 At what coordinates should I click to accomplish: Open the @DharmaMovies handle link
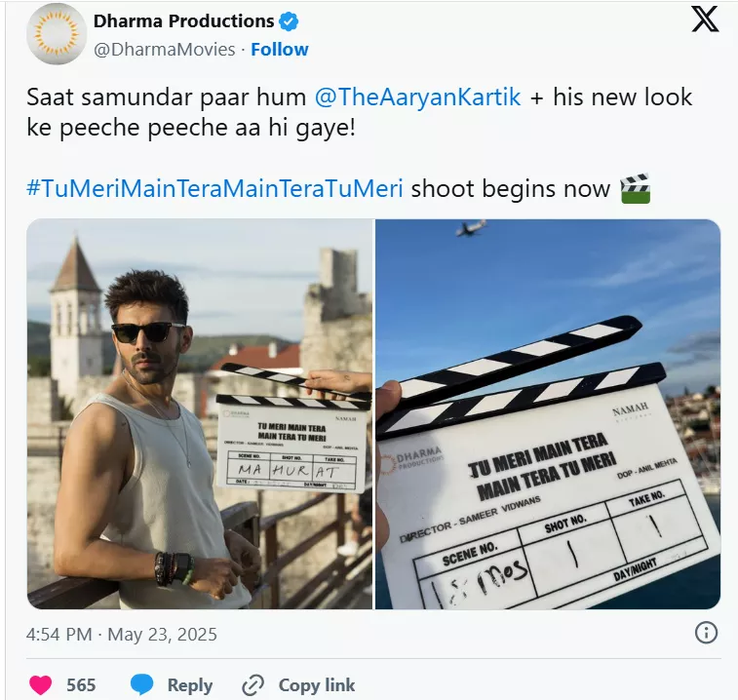[x=164, y=49]
